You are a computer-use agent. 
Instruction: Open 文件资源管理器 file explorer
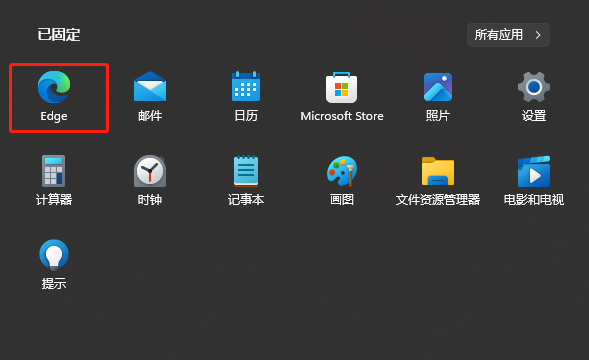(438, 171)
